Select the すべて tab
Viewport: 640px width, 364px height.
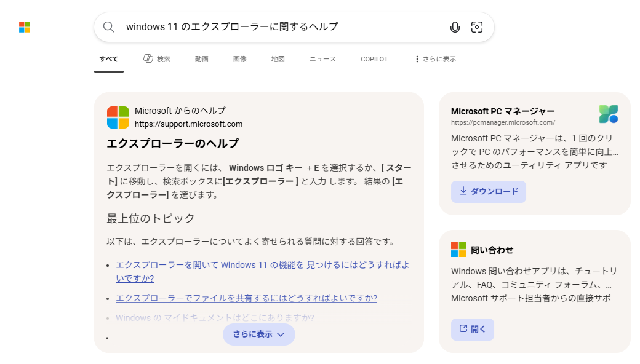[108, 59]
